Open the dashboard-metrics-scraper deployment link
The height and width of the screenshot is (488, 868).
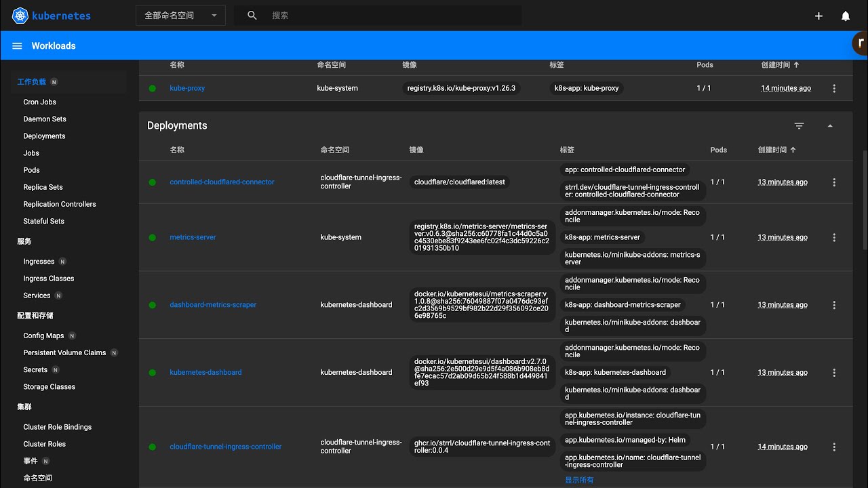click(x=213, y=305)
